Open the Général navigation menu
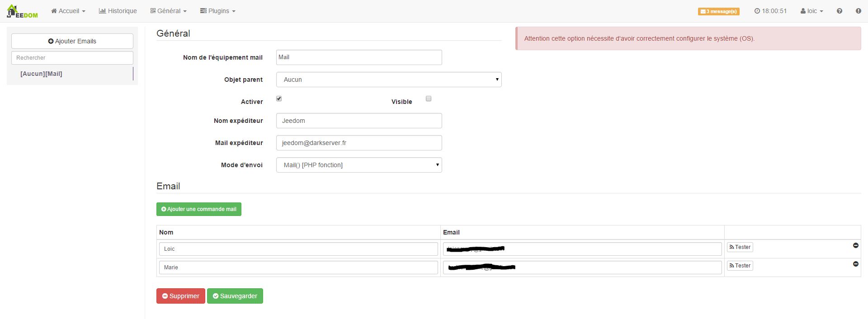The width and height of the screenshot is (868, 319). click(168, 11)
